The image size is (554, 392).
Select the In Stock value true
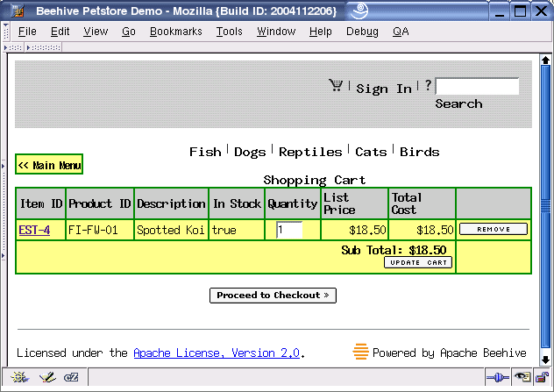pyautogui.click(x=224, y=230)
